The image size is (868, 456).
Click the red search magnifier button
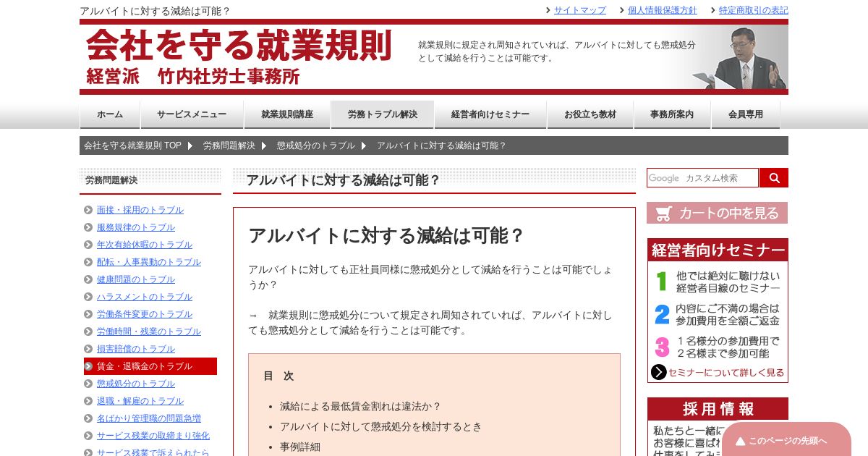pos(774,178)
